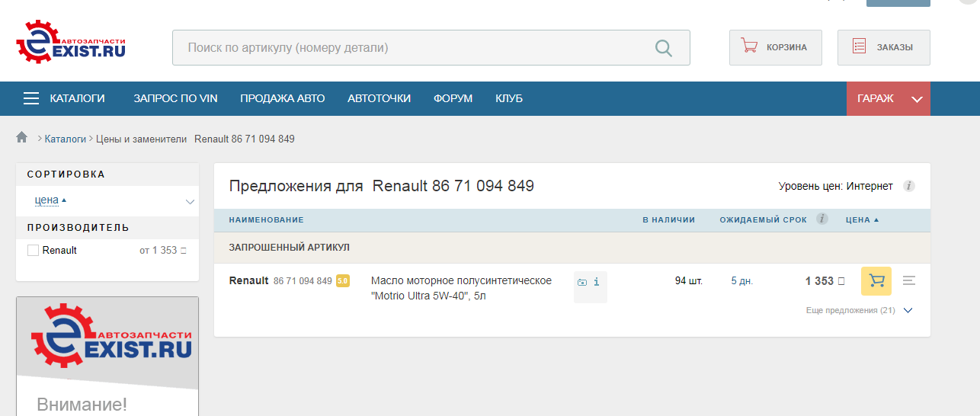Click the Renault brand name in row
The image size is (980, 416).
tap(248, 280)
